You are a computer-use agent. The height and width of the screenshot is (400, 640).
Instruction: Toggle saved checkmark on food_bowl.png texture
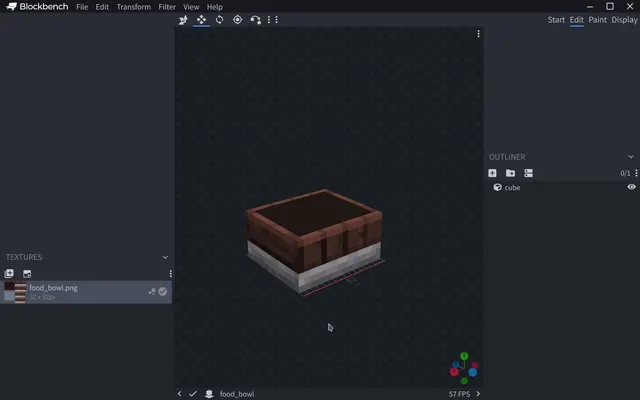pyautogui.click(x=162, y=291)
